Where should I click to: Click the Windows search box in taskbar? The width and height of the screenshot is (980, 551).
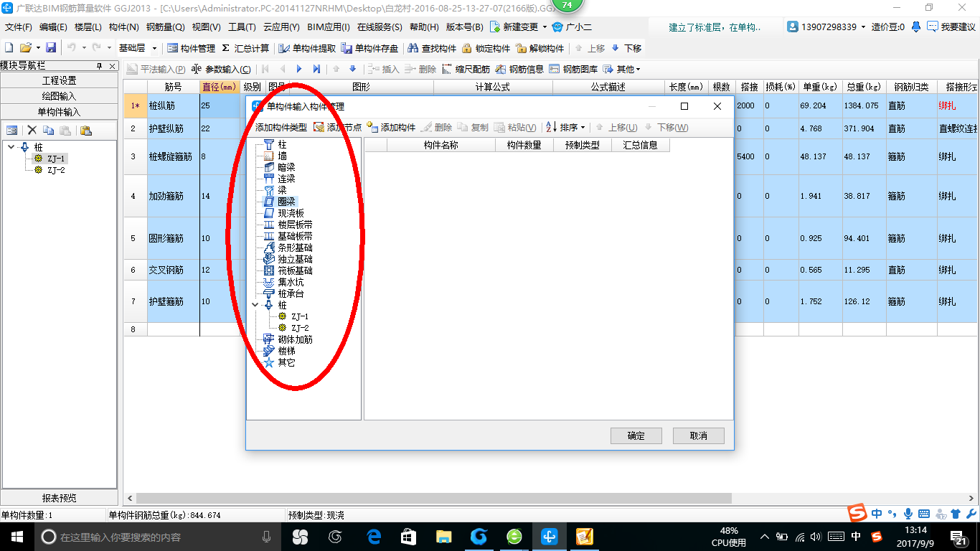(156, 537)
